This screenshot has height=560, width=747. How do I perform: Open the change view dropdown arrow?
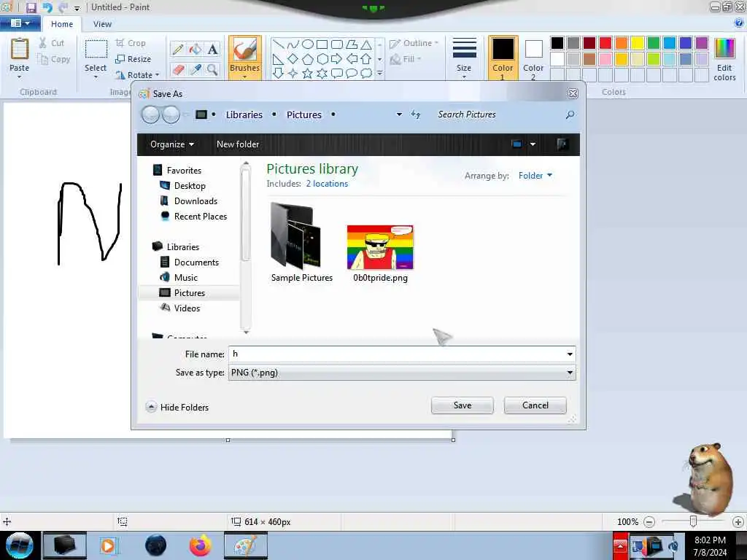click(533, 144)
